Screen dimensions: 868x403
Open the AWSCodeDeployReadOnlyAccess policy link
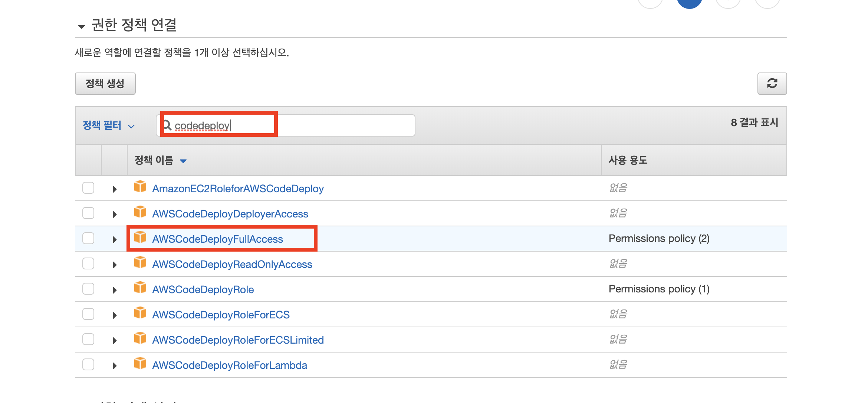[x=232, y=264]
